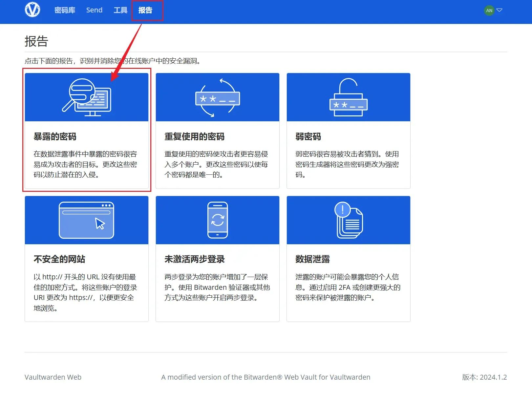This screenshot has height=398, width=532.
Task: Expand the account menu arrow
Action: tap(500, 10)
